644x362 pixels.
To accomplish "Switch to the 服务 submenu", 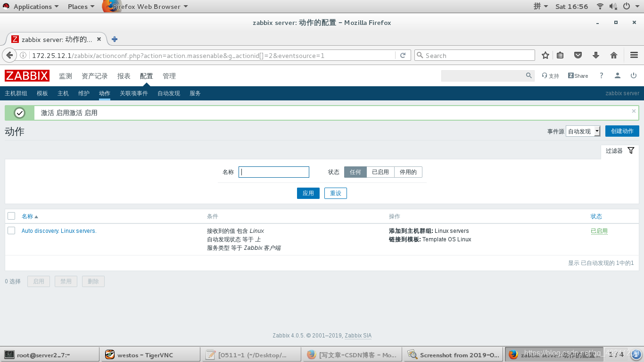I will coord(195,93).
